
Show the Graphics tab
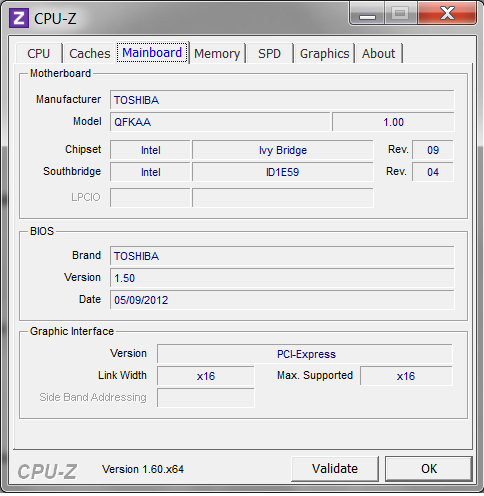click(x=324, y=53)
